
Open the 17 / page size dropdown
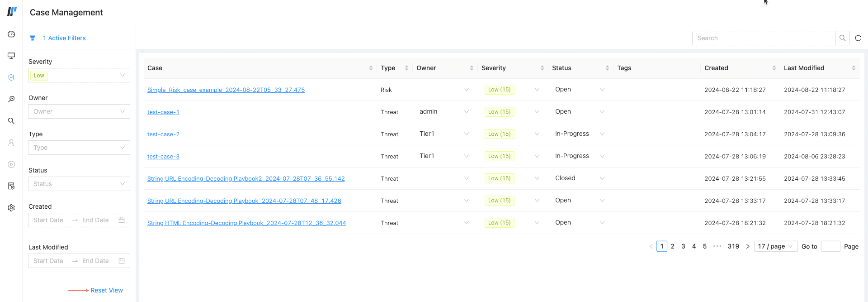776,246
